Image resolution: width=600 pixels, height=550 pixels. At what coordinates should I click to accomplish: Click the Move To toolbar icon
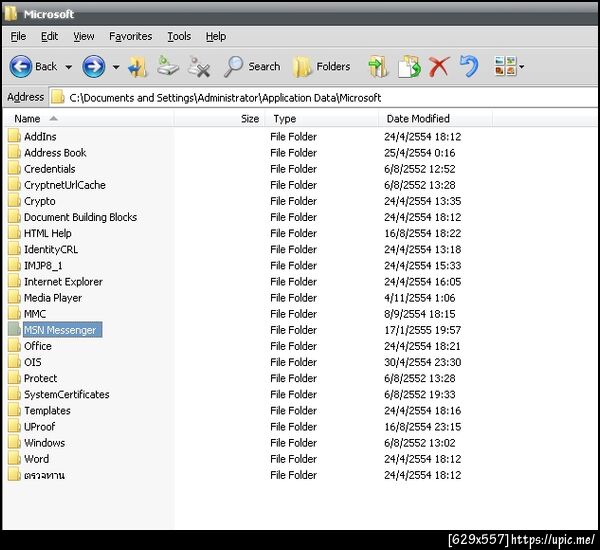[378, 67]
